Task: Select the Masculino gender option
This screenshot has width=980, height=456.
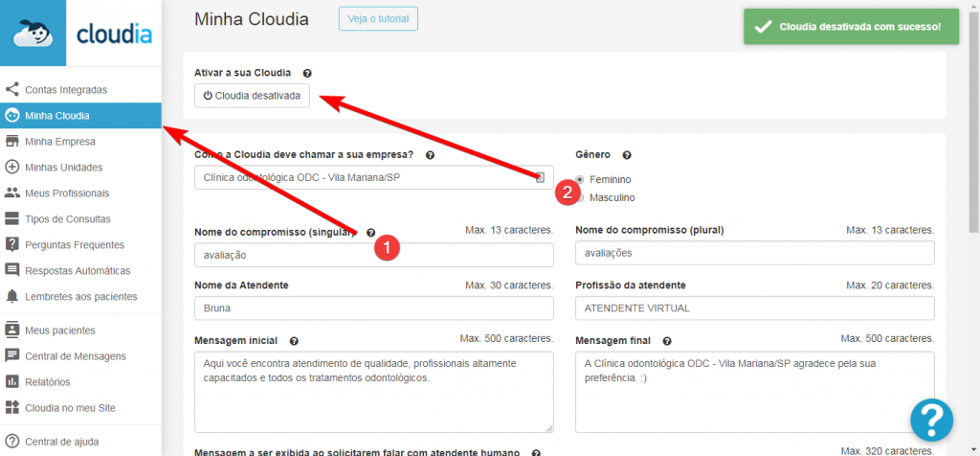Action: [x=580, y=197]
